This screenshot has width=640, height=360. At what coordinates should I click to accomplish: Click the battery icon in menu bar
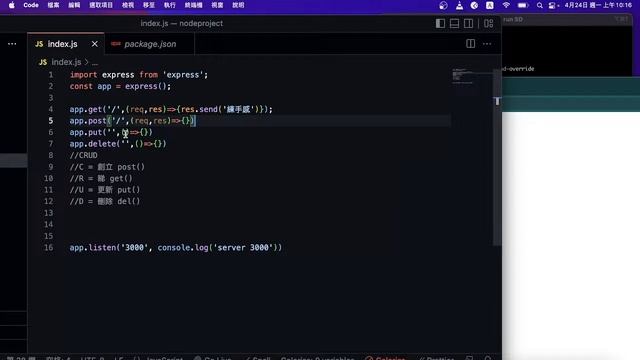click(x=523, y=5)
